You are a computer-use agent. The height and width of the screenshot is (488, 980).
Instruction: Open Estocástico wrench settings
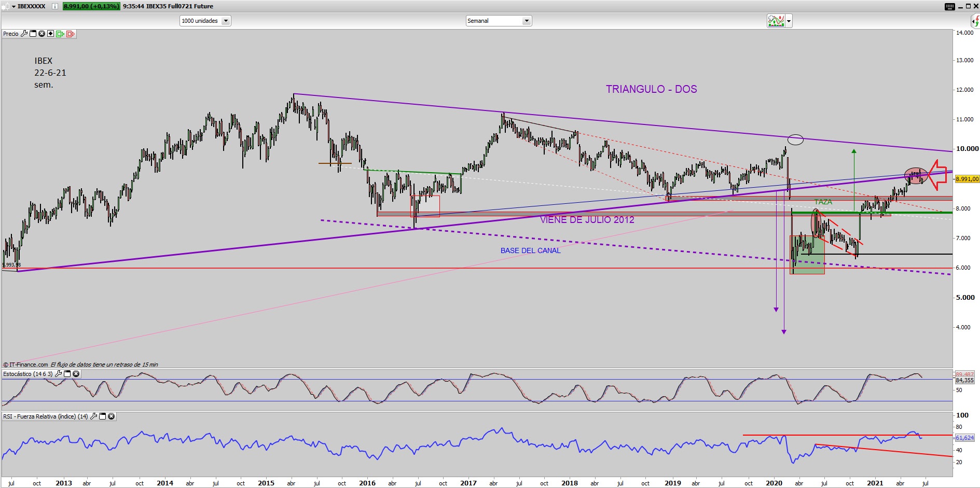tap(58, 374)
